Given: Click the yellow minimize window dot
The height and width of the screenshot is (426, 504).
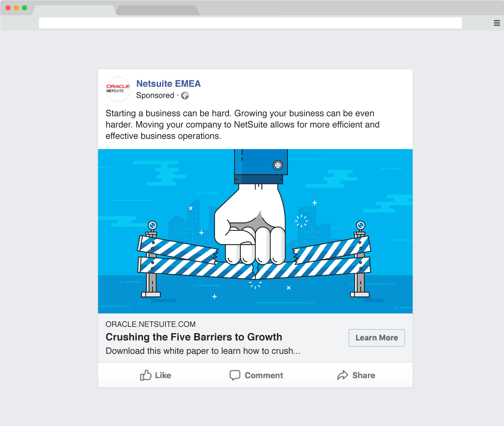Looking at the screenshot, I should pos(16,8).
